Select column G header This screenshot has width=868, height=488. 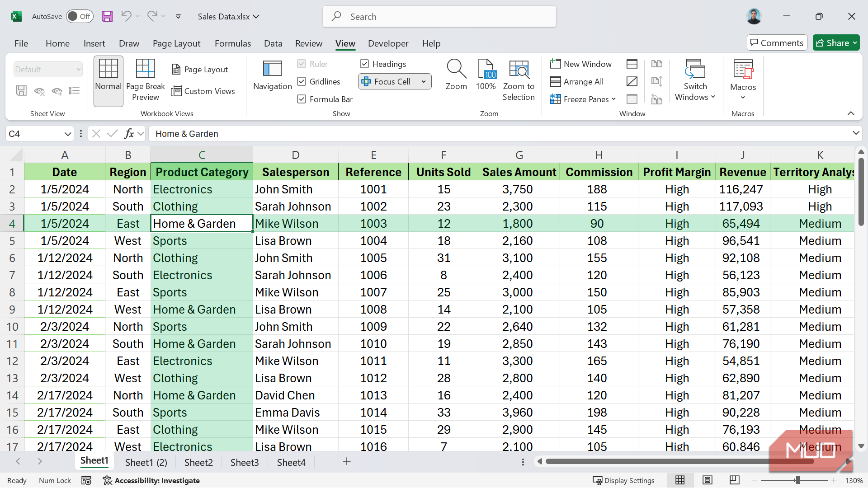pyautogui.click(x=519, y=155)
